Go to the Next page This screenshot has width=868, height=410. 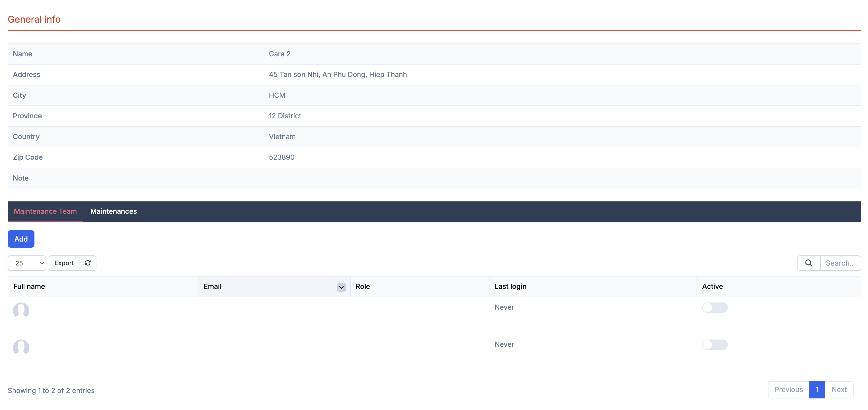tap(839, 389)
